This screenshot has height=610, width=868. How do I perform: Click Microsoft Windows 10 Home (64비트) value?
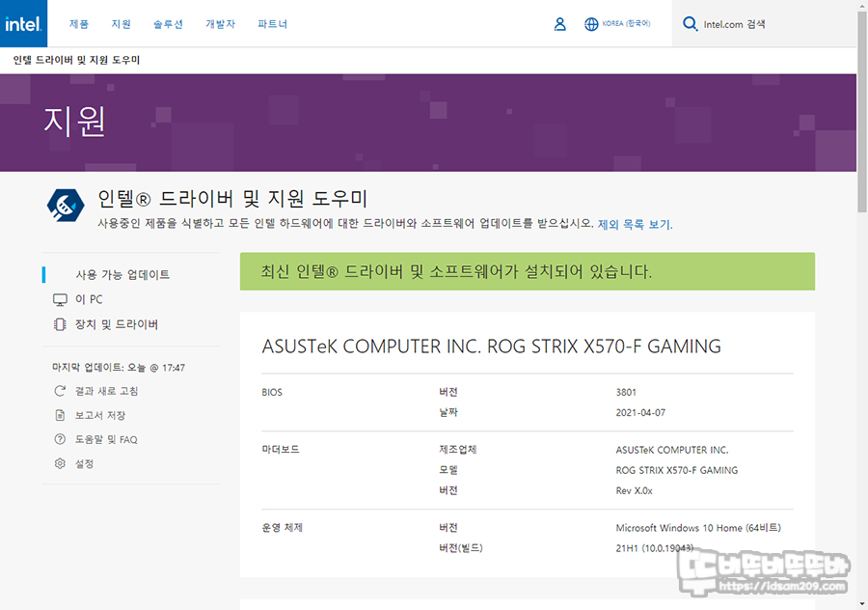(x=698, y=528)
